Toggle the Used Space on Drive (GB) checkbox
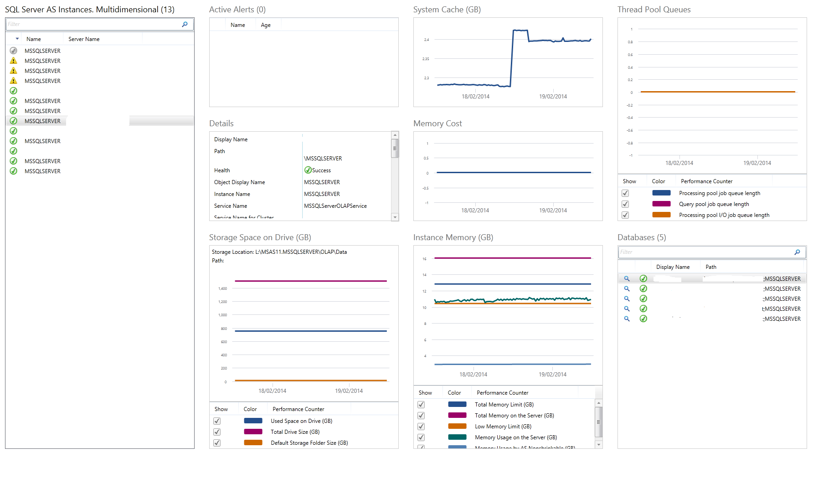 coord(217,421)
